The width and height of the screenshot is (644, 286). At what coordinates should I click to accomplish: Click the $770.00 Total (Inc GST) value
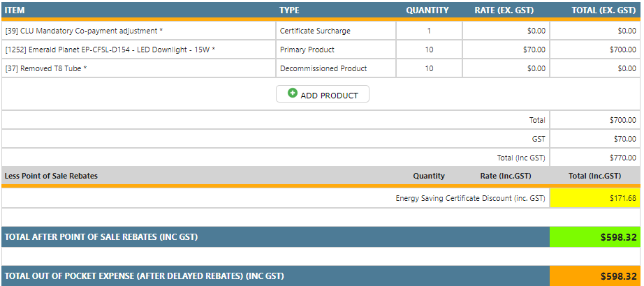pos(622,157)
